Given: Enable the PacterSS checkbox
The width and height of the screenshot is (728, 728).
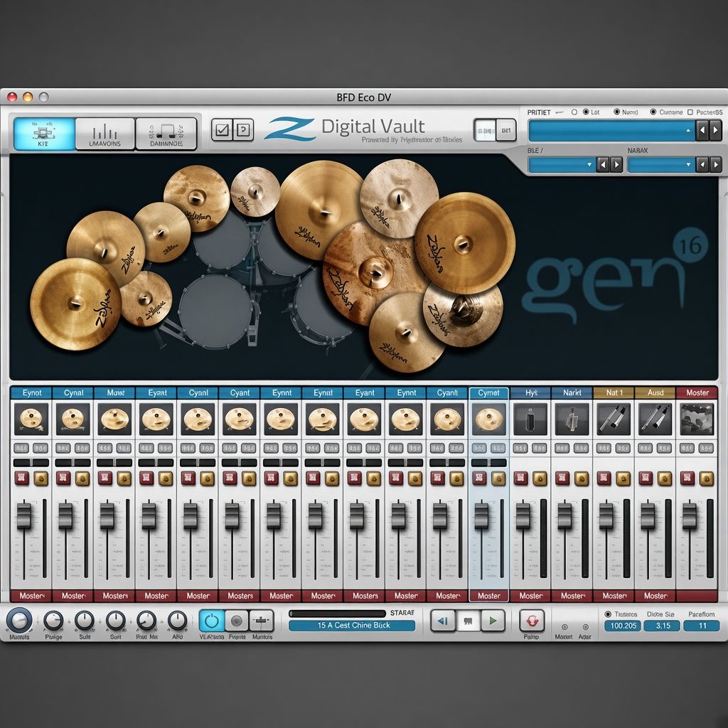Looking at the screenshot, I should pyautogui.click(x=690, y=112).
